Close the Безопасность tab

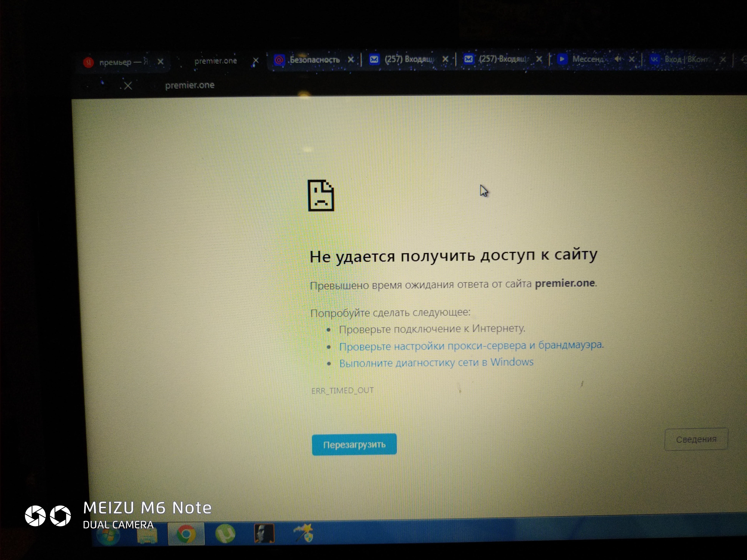[351, 60]
